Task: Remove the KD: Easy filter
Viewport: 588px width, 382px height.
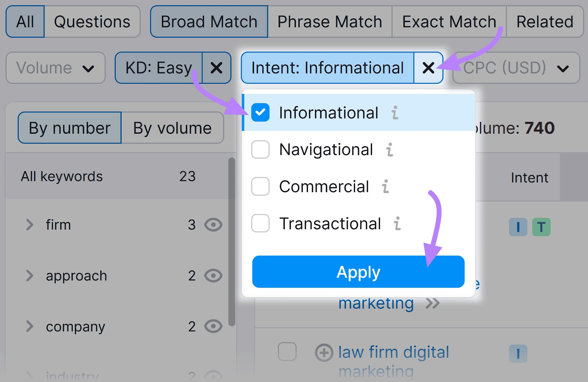Action: pos(216,68)
